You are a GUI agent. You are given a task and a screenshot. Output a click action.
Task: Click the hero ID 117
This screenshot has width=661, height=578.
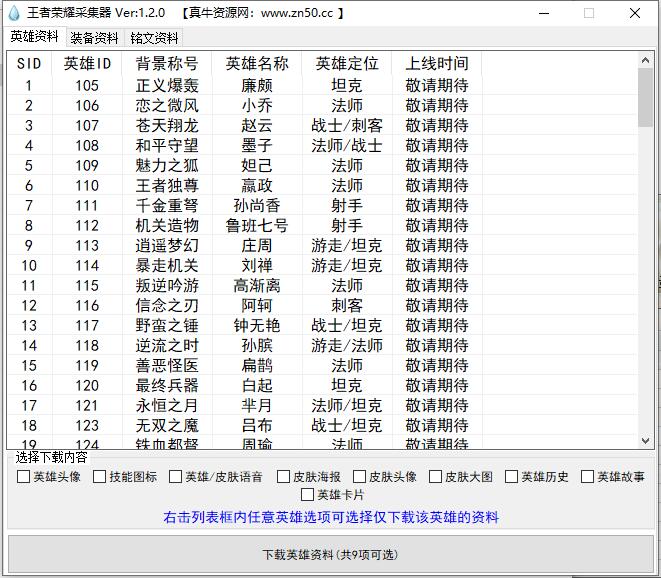87,325
